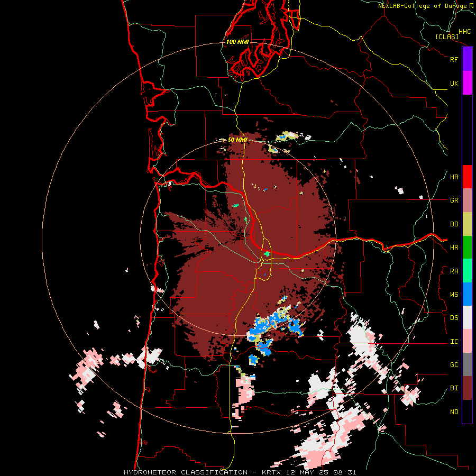The height and width of the screenshot is (476, 476).
Task: Click the 08:31 timestamp
Action: pos(345,472)
